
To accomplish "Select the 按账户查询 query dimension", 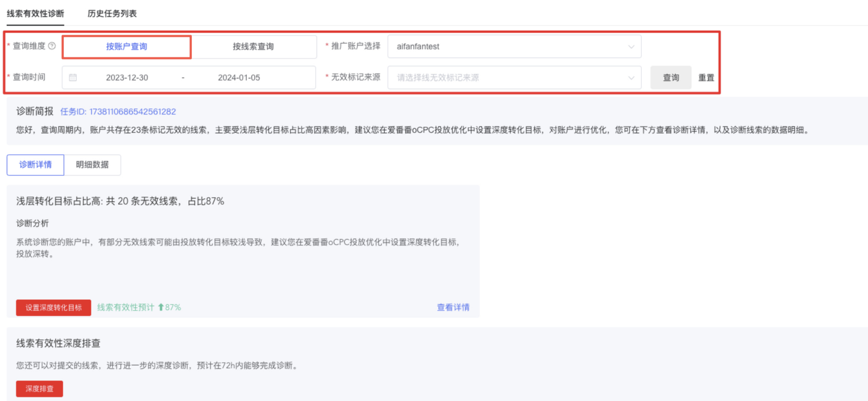I will coord(127,47).
